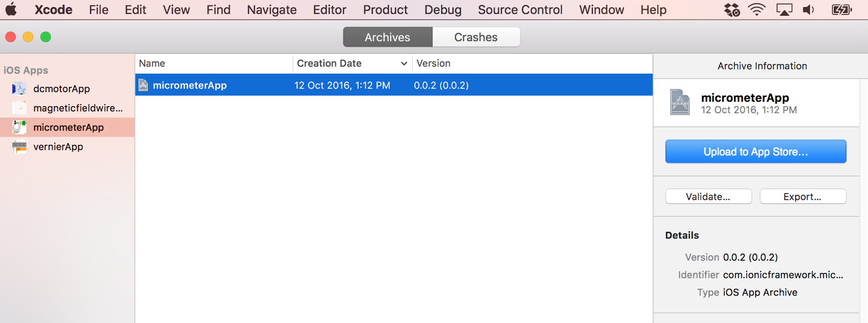Toggle Creation Date sort order chevron

click(404, 63)
